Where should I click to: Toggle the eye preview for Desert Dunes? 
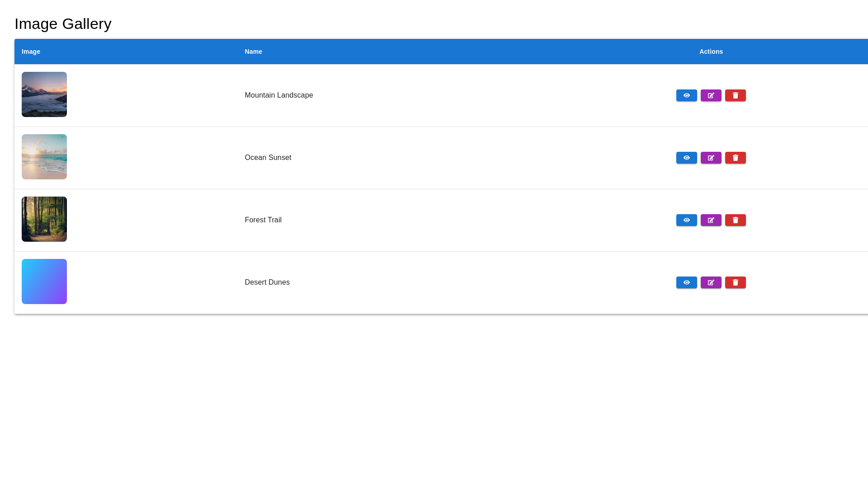[x=686, y=282]
